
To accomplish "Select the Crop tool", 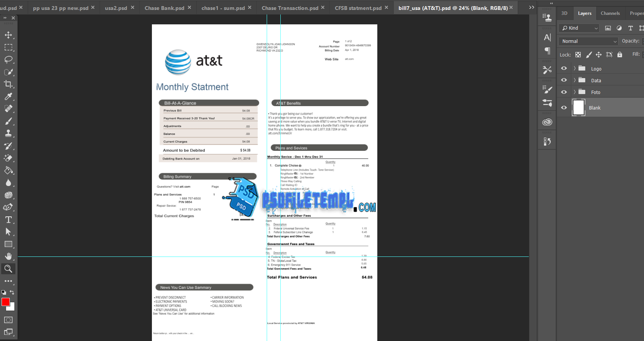I will [x=9, y=84].
